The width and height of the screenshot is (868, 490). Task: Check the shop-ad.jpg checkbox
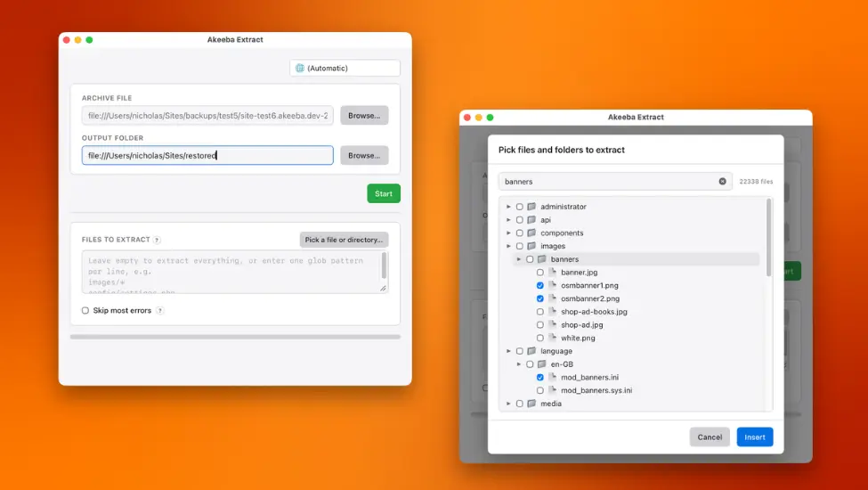pyautogui.click(x=539, y=325)
